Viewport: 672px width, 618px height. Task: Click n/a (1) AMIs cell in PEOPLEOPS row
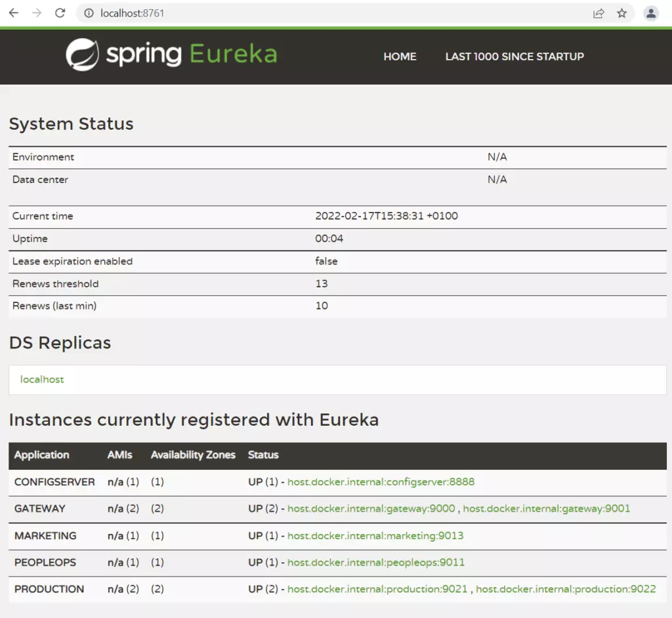point(123,562)
